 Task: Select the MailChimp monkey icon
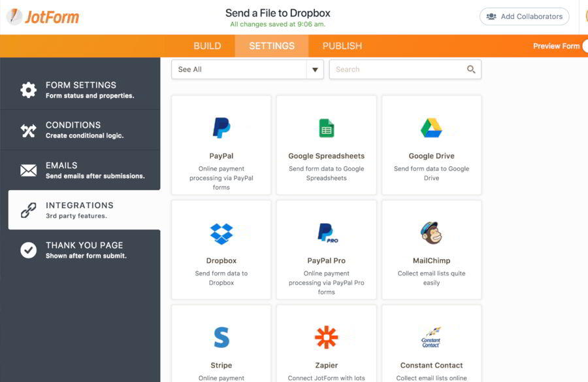(x=431, y=233)
